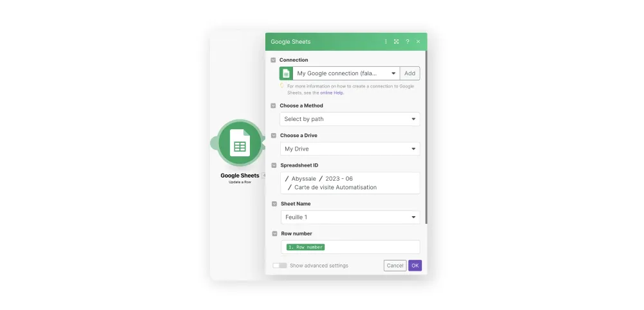Toggle Show advanced settings switch
This screenshot has width=644, height=310.
tap(279, 266)
